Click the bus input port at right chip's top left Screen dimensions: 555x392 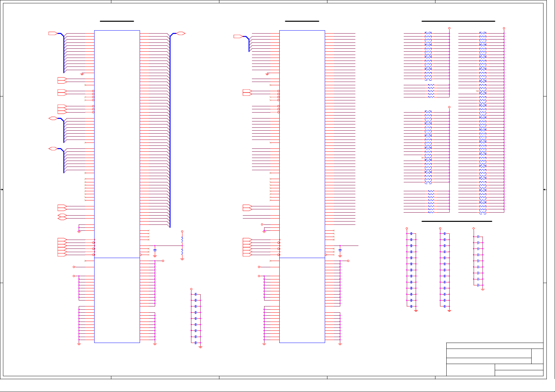238,36
